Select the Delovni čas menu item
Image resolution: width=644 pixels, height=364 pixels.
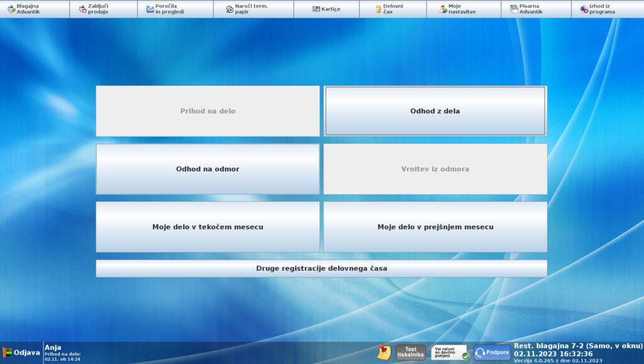pos(378,9)
